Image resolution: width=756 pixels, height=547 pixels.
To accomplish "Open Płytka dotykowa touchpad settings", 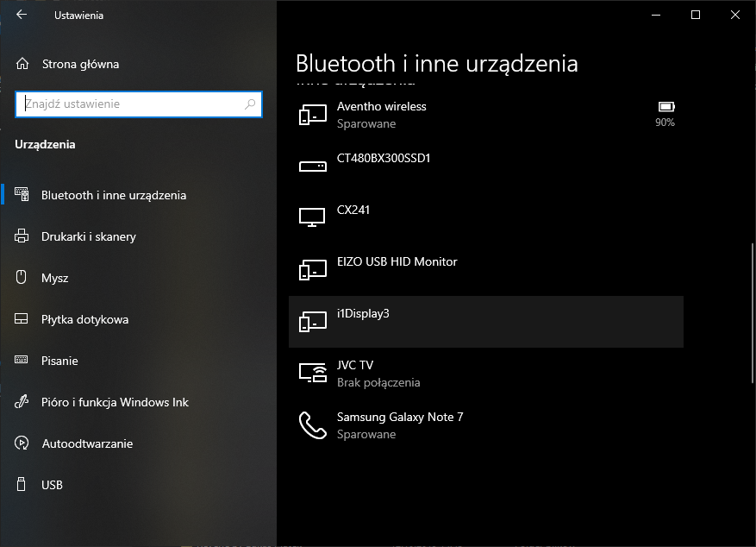I will click(x=84, y=319).
